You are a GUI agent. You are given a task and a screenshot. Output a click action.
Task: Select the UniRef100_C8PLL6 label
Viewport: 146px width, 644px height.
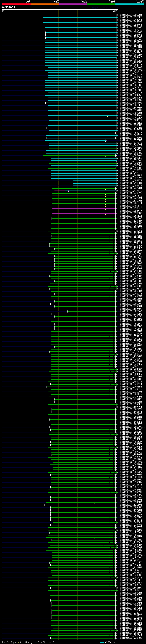pos(131,608)
